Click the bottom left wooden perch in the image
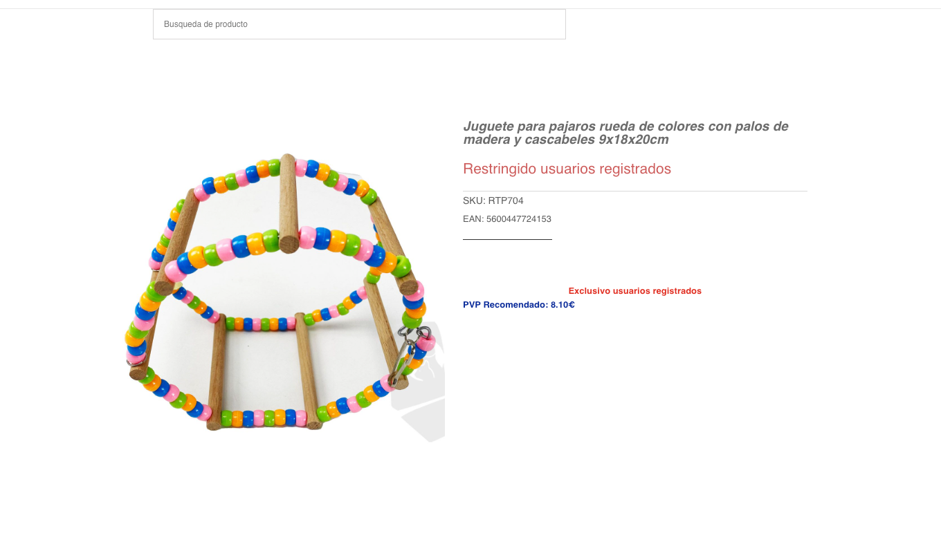This screenshot has height=560, width=941. (x=217, y=372)
